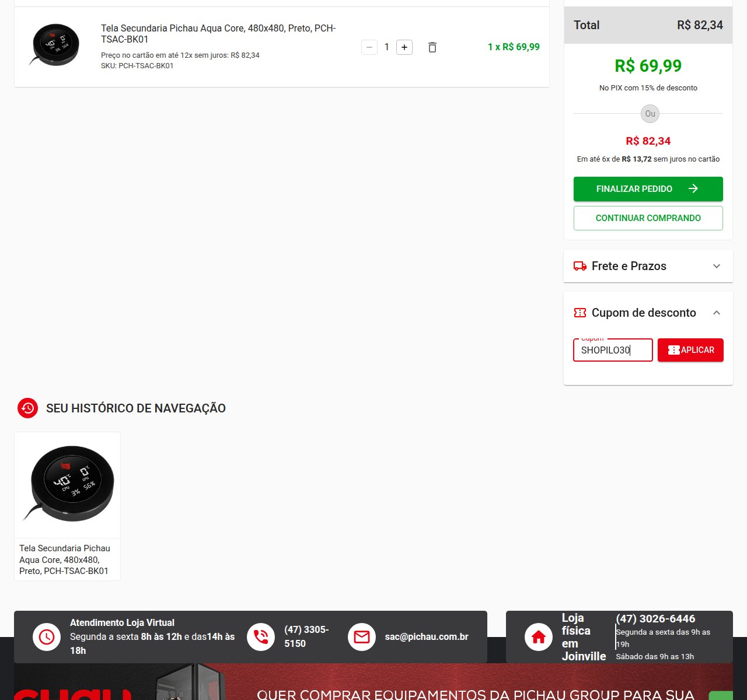747x700 pixels.
Task: Click the red R$ 82,34 card price
Action: (x=648, y=141)
